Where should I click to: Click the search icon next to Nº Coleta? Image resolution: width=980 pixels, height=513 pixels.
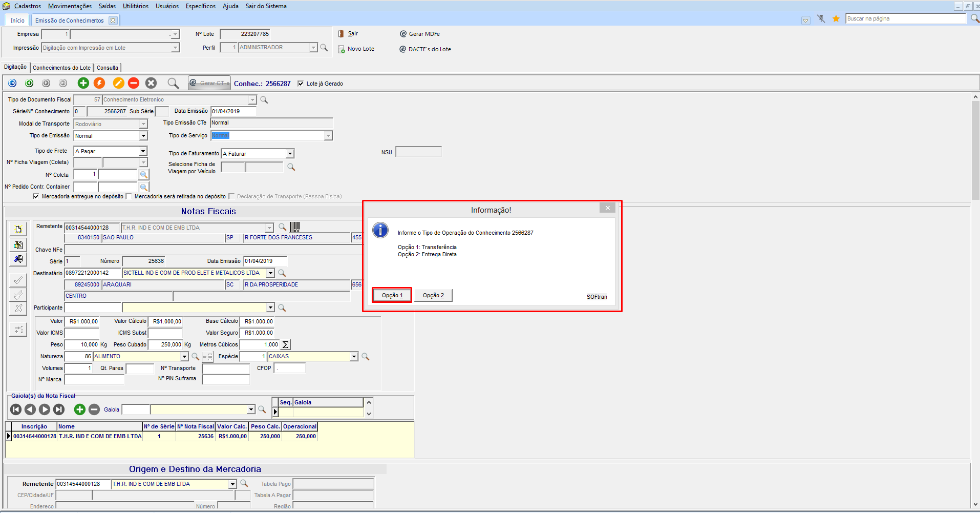144,175
